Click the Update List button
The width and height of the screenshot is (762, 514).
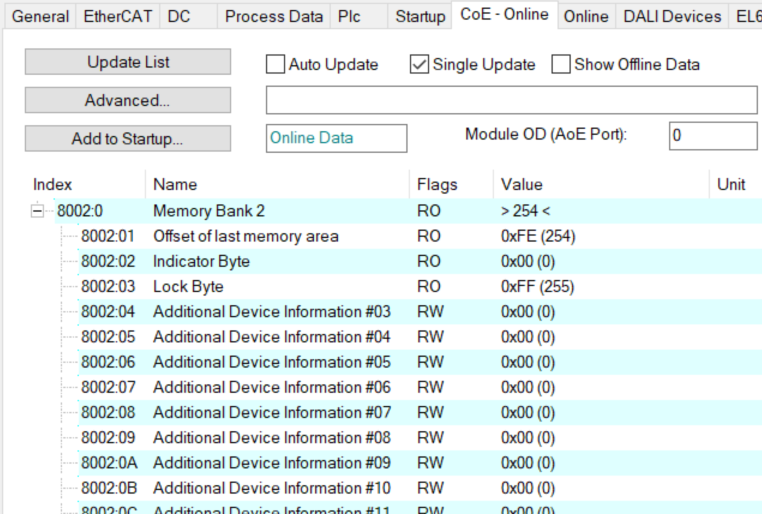click(x=128, y=62)
